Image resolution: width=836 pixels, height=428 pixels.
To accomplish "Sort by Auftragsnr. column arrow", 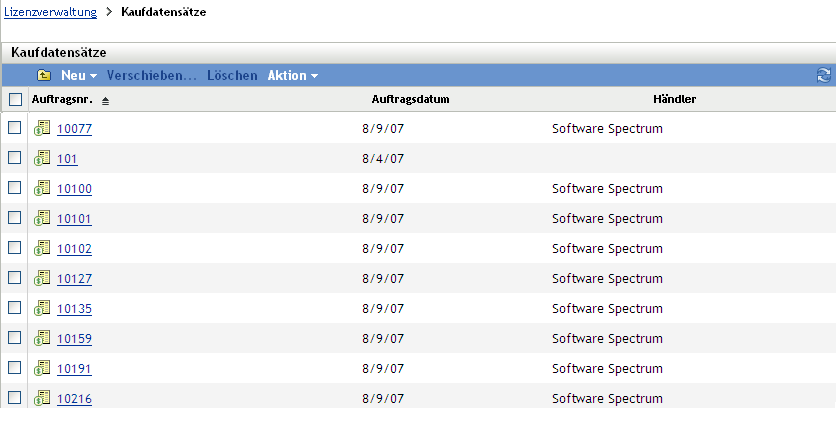I will [106, 101].
